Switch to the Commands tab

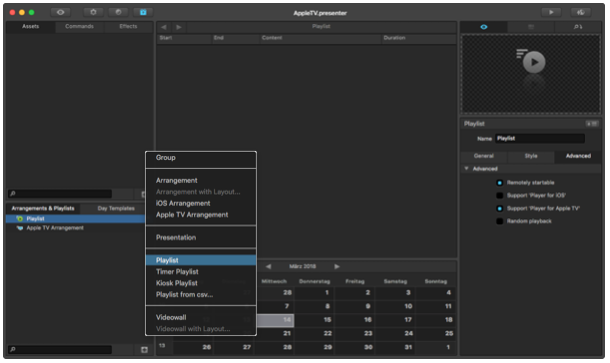tap(79, 26)
